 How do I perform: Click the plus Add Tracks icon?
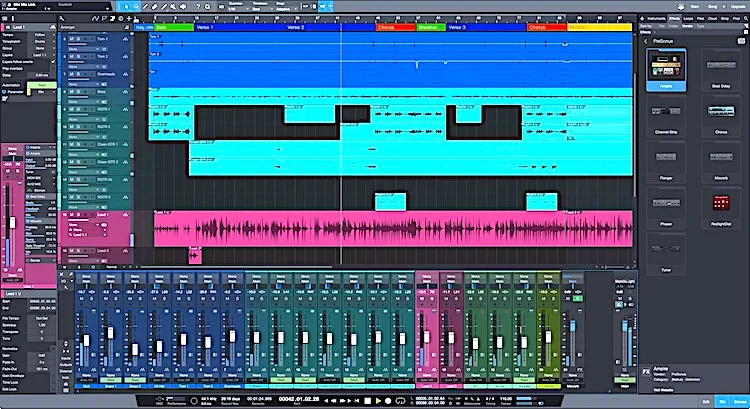pos(129,19)
